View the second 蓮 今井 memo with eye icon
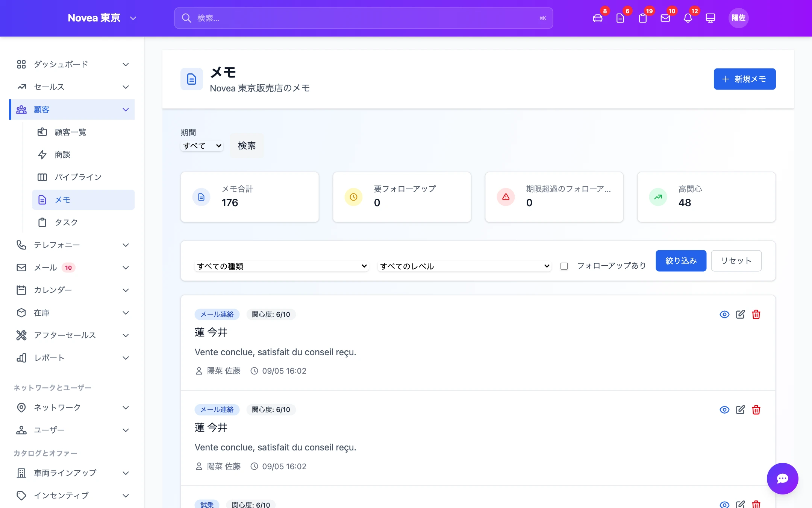This screenshot has width=812, height=508. 724,410
